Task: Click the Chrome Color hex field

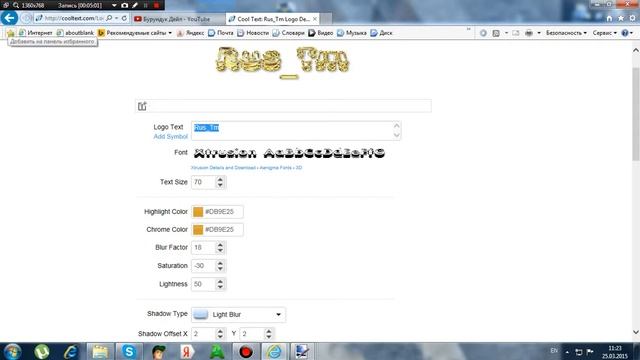Action: (x=223, y=230)
